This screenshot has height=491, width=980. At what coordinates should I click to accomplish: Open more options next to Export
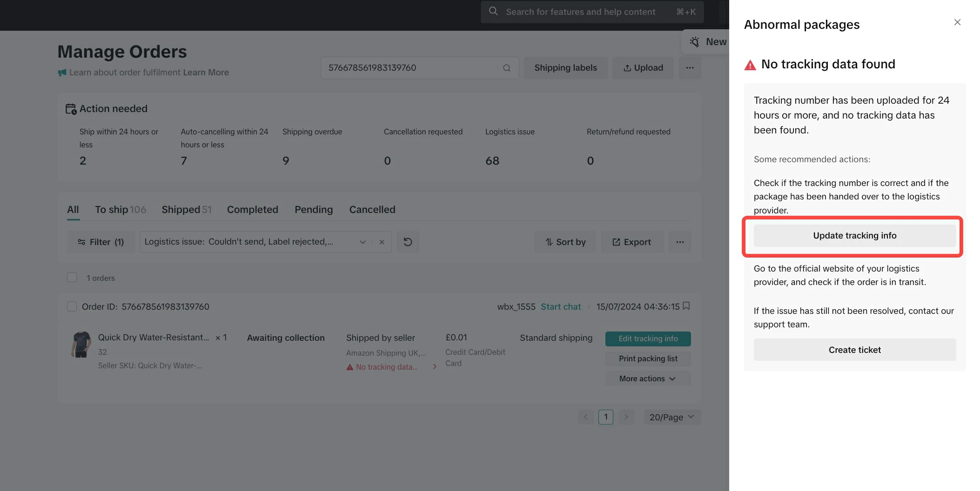680,242
